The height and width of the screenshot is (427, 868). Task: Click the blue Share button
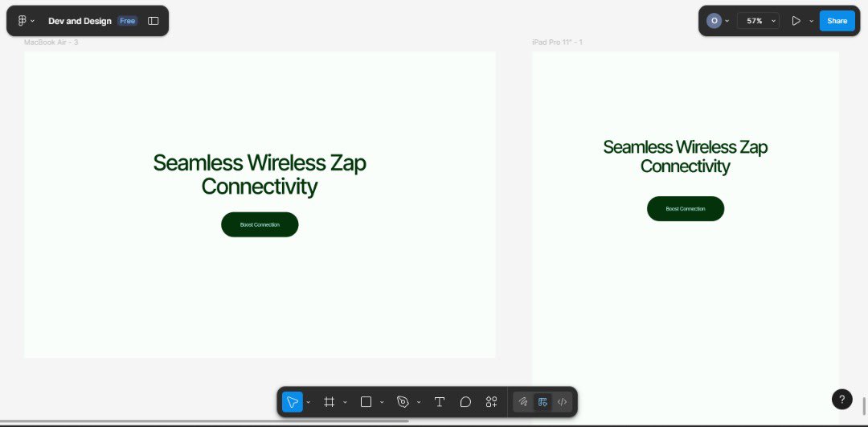[837, 21]
